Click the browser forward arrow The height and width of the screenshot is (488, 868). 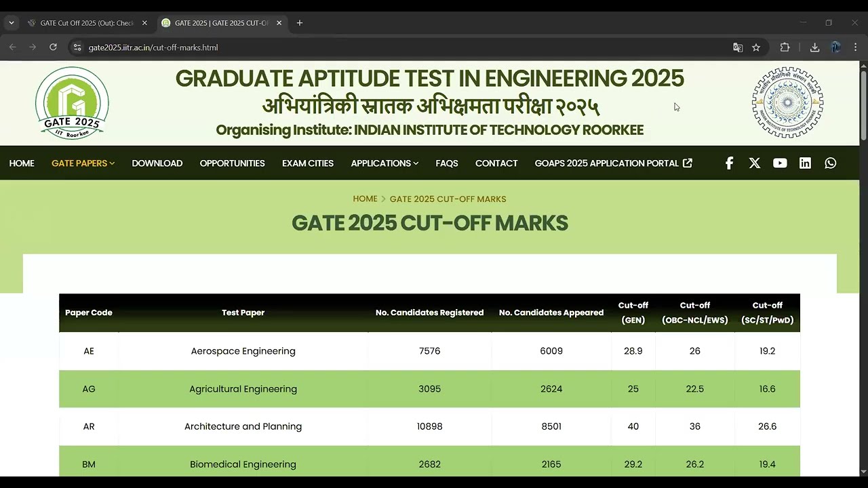click(x=33, y=47)
